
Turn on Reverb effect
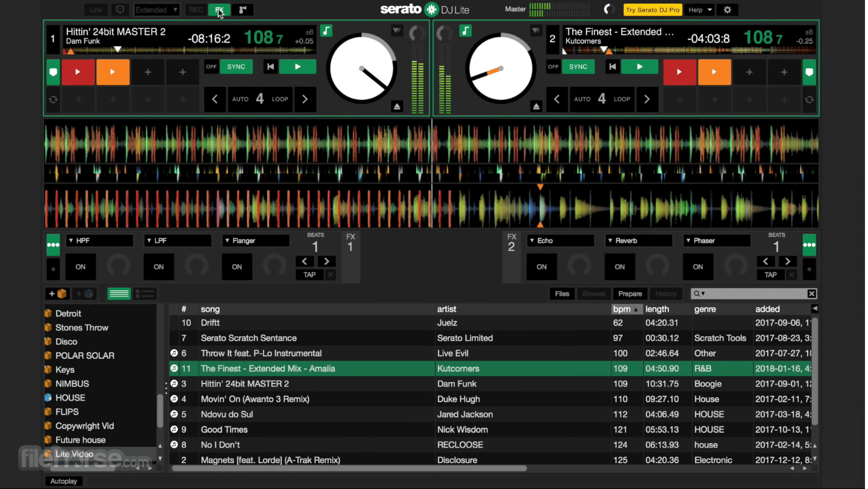click(x=619, y=267)
